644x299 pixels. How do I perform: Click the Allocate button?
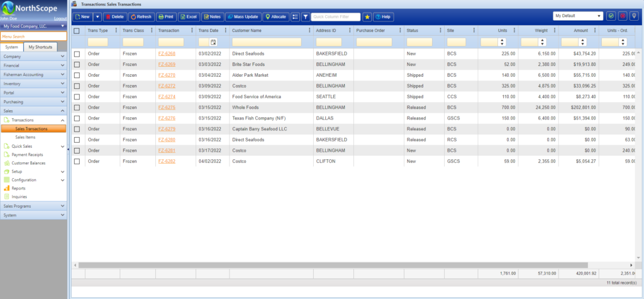(275, 17)
